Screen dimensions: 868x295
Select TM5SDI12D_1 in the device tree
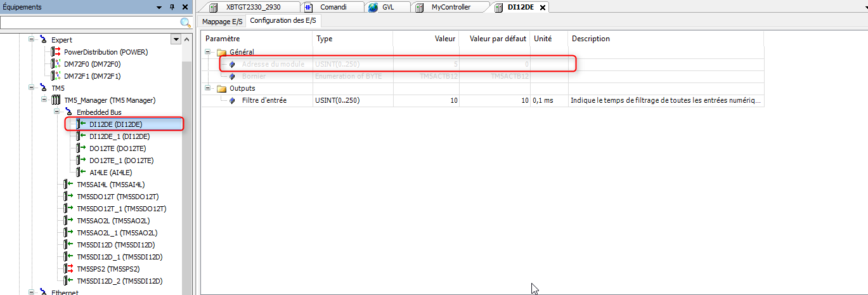point(120,256)
